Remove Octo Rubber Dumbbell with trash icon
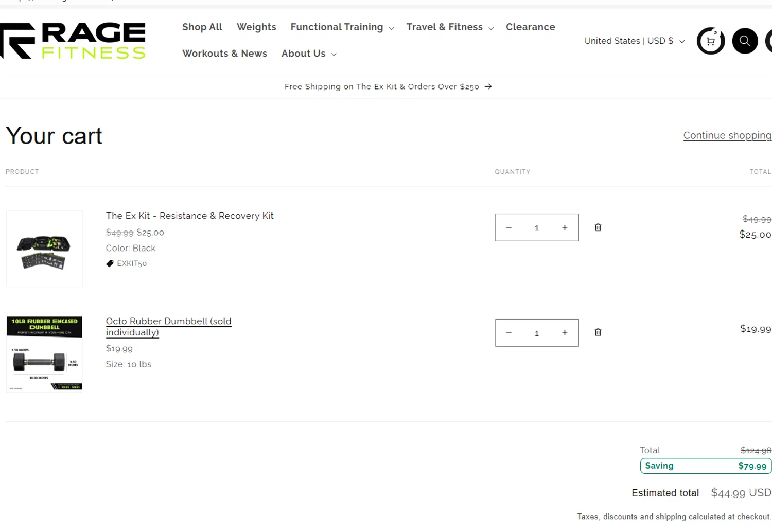This screenshot has width=772, height=532. (x=598, y=332)
